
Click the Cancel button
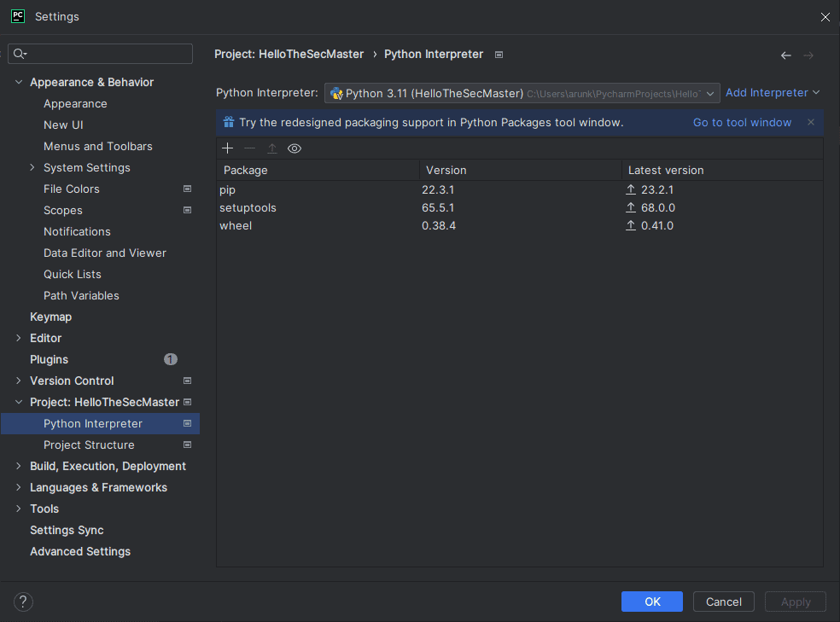click(x=724, y=602)
